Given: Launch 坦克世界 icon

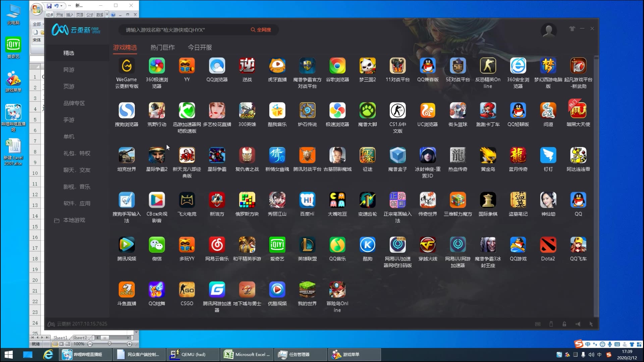Looking at the screenshot, I should 126,155.
